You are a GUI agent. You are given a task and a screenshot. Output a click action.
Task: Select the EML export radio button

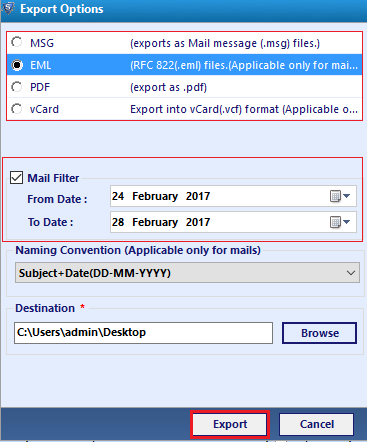pos(17,65)
